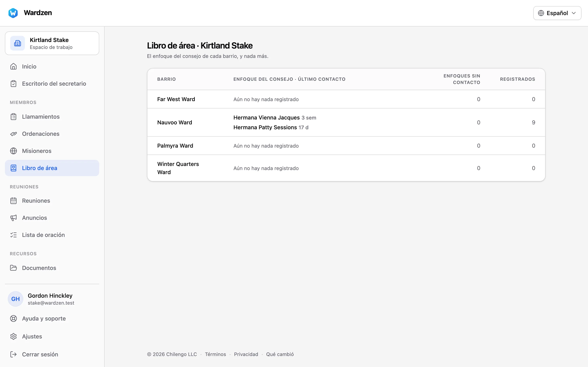Click the Lista de oración checklist icon
Viewport: 588px width, 367px height.
(13, 235)
